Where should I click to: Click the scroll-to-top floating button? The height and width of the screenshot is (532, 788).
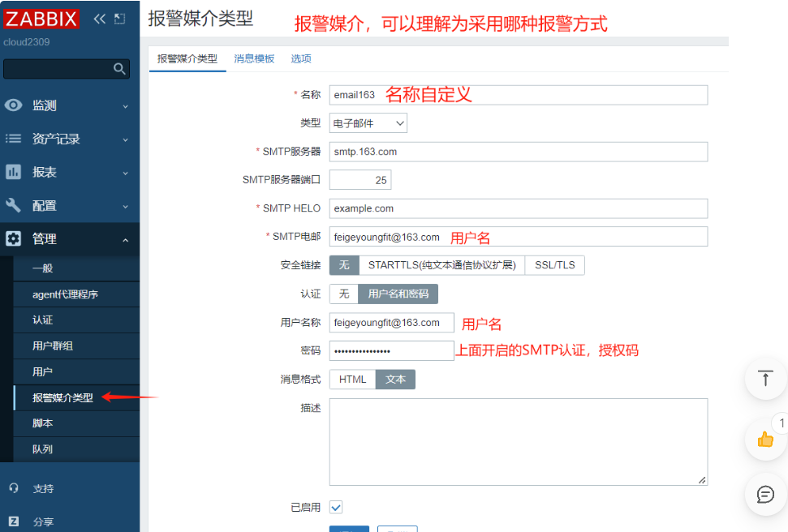765,378
